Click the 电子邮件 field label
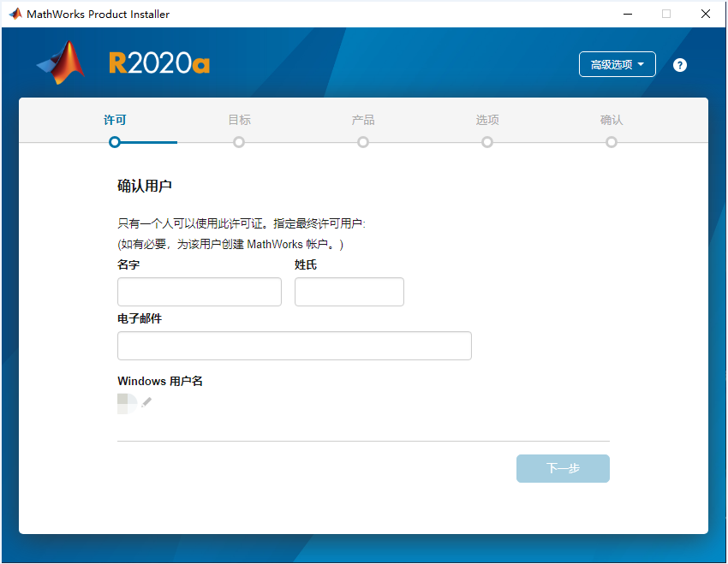This screenshot has width=728, height=564. pos(140,318)
